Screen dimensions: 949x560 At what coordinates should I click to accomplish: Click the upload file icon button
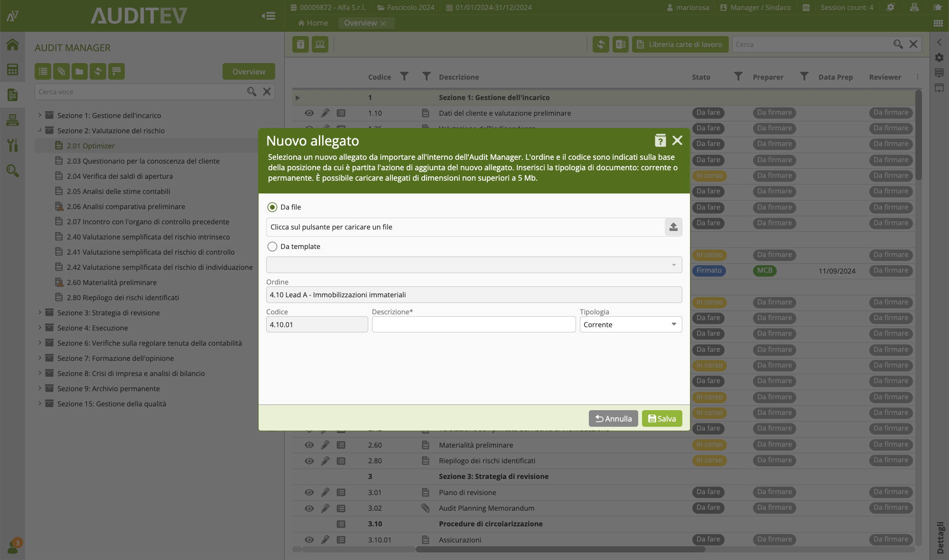[x=673, y=227]
